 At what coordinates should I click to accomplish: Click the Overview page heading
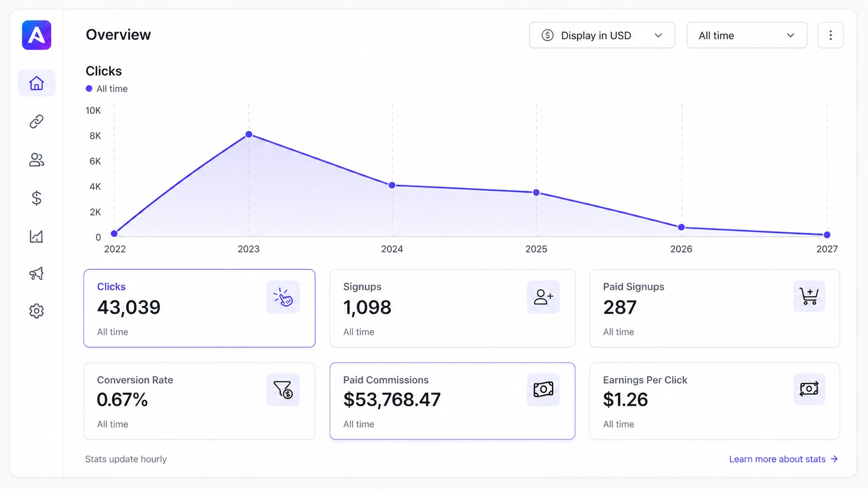(x=118, y=35)
